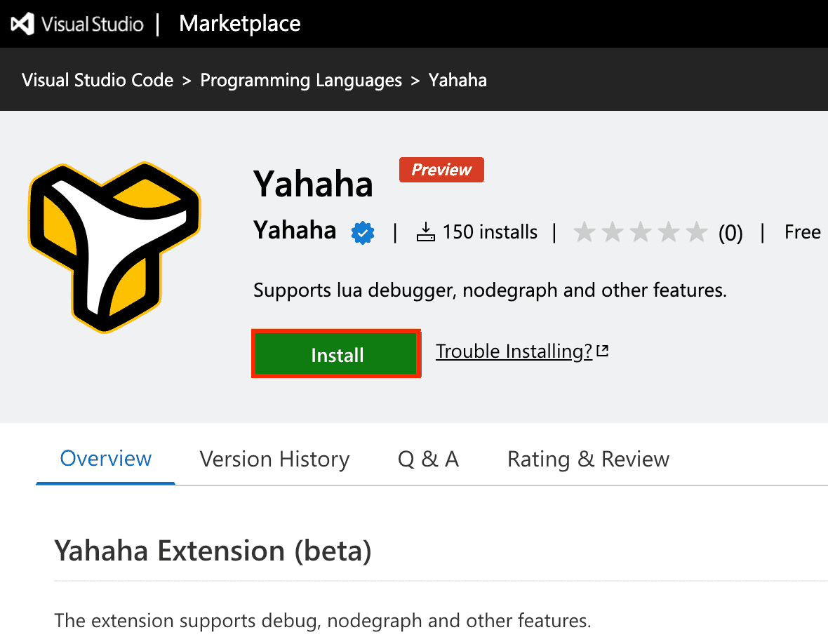Click the third star to rate the extension
Image resolution: width=828 pixels, height=644 pixels.
click(641, 232)
